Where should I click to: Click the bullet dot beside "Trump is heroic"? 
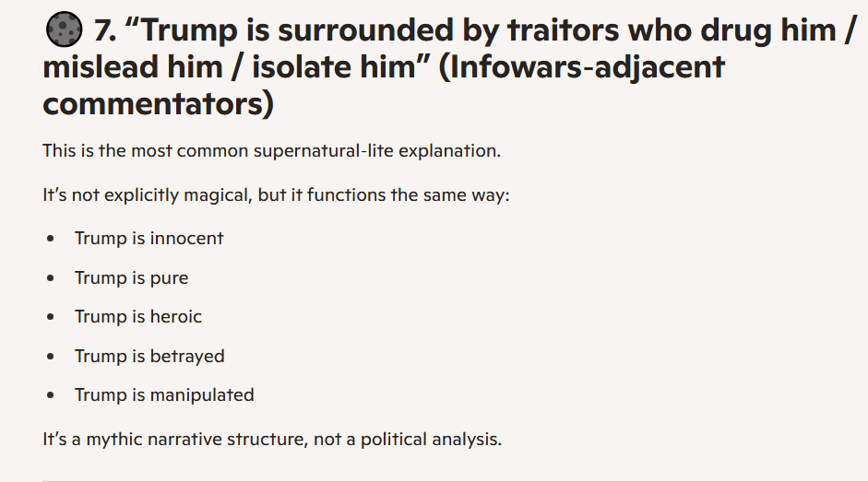pos(51,317)
